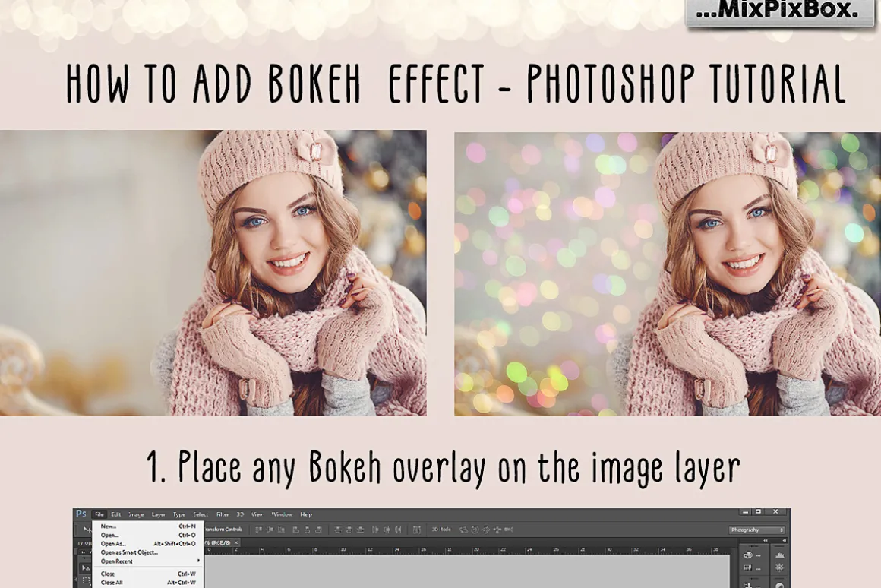Image resolution: width=881 pixels, height=588 pixels.
Task: Click Distribute vertical centers icon
Action: [349, 530]
